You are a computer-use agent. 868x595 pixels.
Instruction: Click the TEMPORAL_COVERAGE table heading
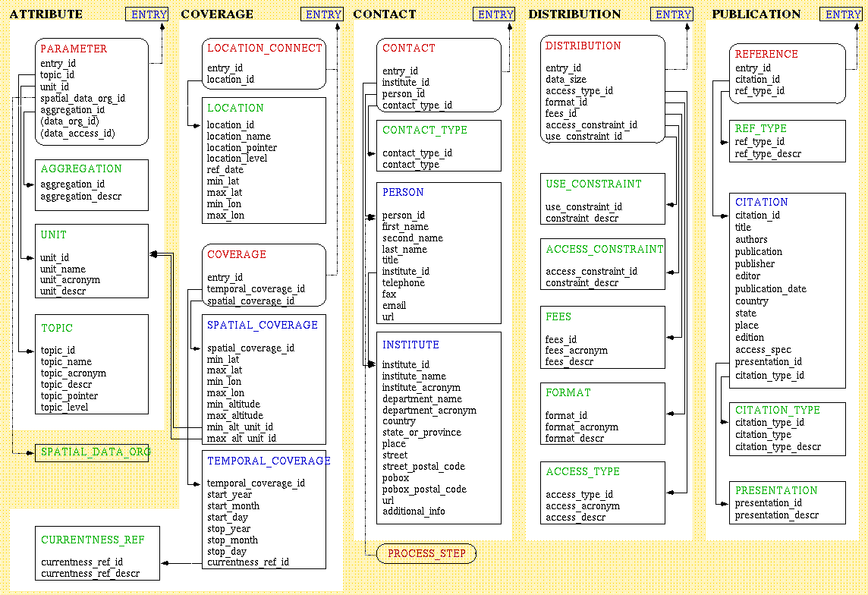(x=269, y=461)
